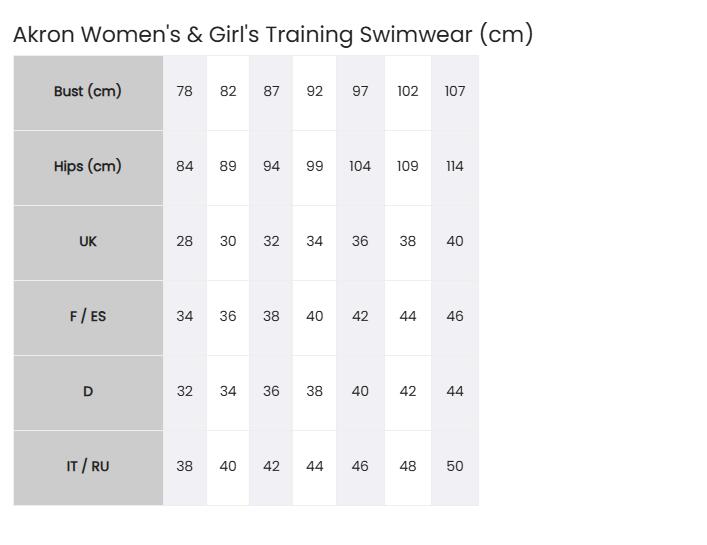Click hips value 99 cell

pyautogui.click(x=315, y=168)
